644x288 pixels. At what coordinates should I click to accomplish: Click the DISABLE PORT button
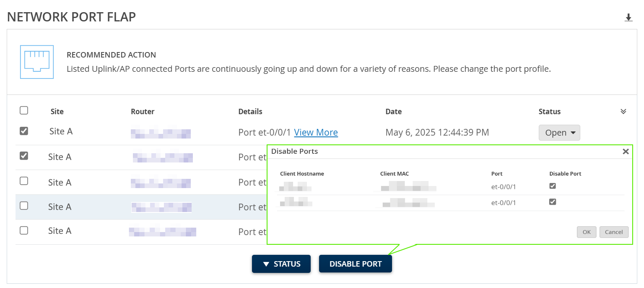click(356, 264)
